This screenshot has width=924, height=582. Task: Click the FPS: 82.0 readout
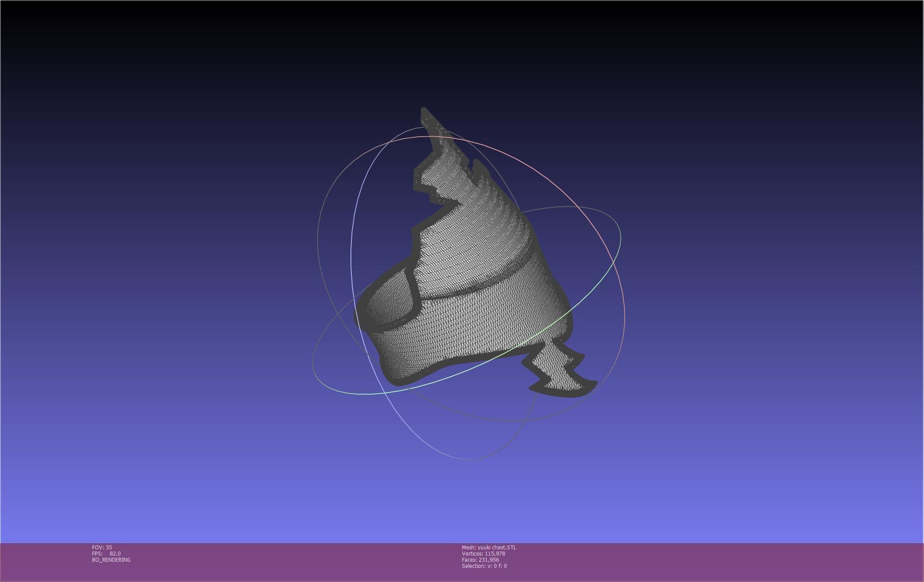pyautogui.click(x=106, y=553)
